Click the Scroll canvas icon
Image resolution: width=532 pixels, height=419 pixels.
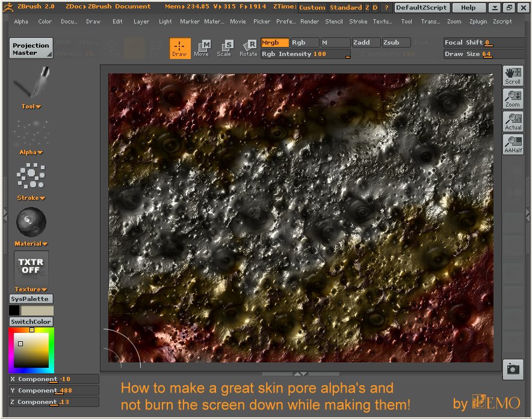pos(513,76)
